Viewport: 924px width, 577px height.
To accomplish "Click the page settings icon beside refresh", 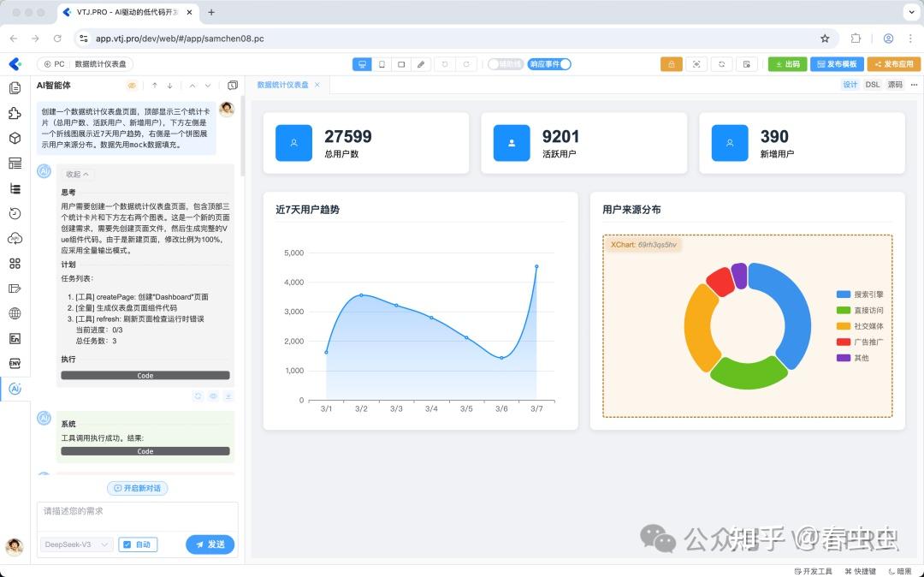I will click(747, 64).
